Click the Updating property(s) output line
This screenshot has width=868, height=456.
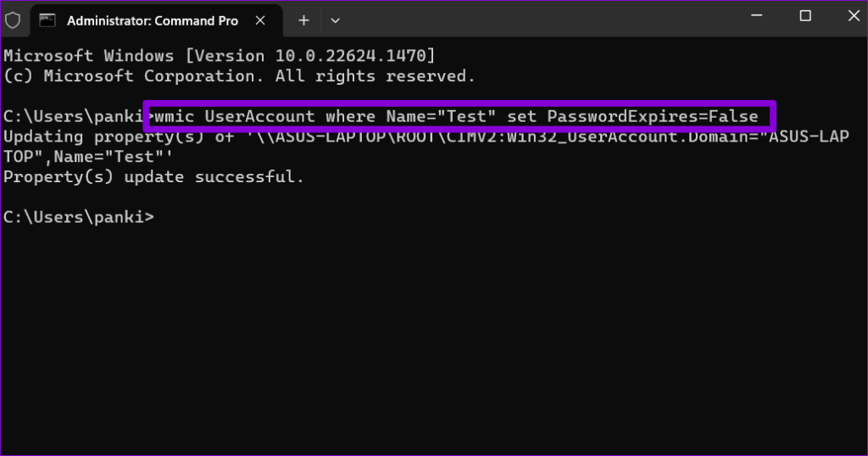click(426, 136)
